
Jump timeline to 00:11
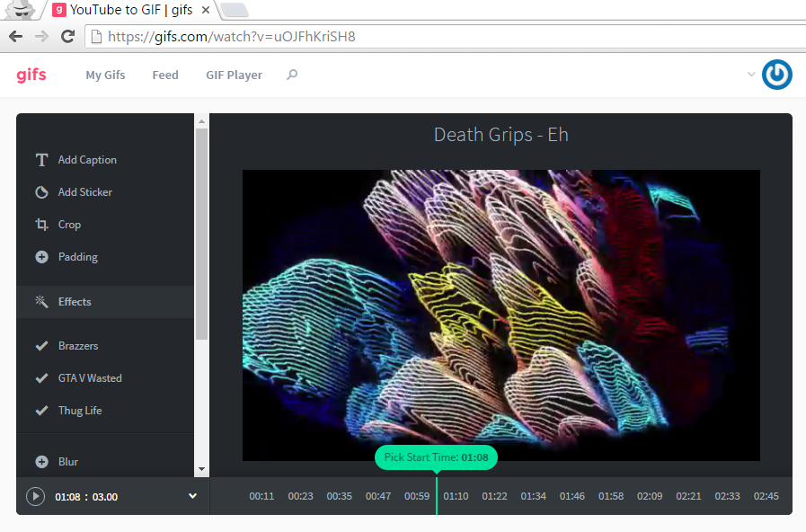261,497
